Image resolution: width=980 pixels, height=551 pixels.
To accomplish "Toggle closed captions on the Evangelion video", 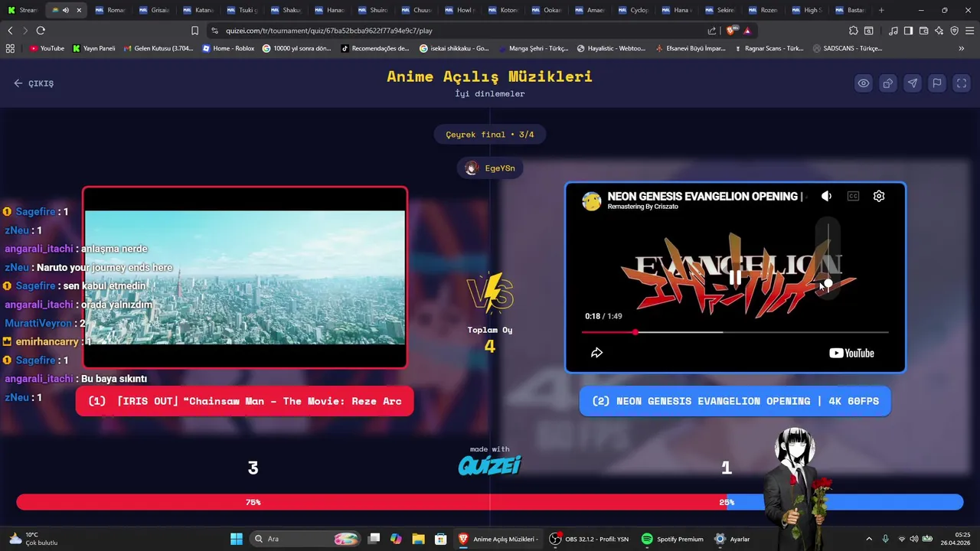I will [853, 196].
